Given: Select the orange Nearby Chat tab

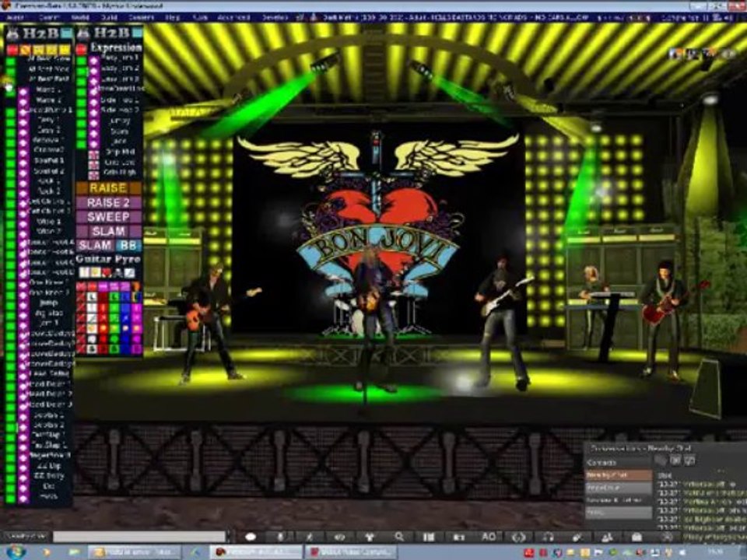Looking at the screenshot, I should click(x=619, y=475).
